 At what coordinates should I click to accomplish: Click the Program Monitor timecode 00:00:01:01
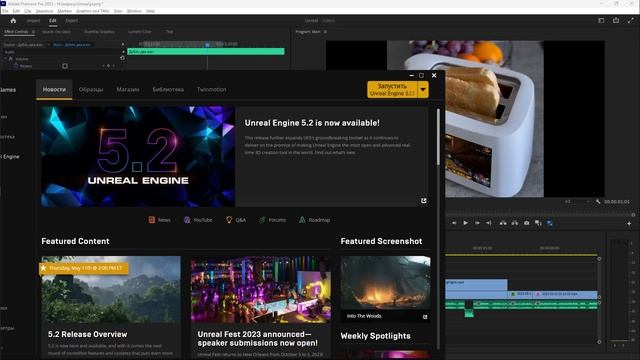[617, 202]
